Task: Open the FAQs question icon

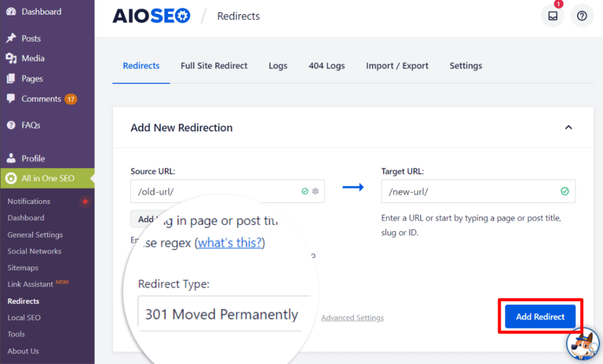Action: pyautogui.click(x=12, y=125)
